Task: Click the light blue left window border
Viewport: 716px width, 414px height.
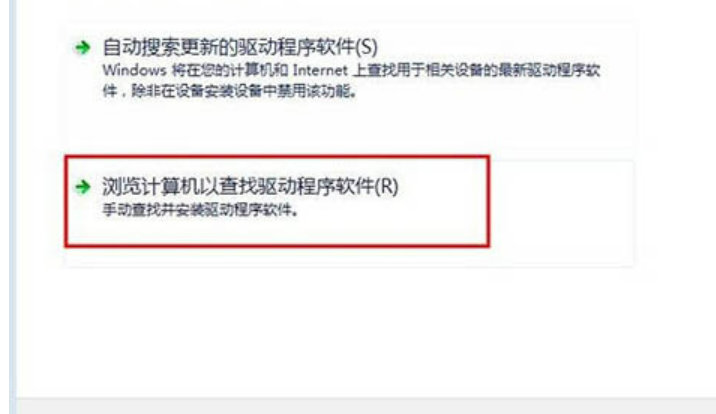Action: point(13,207)
